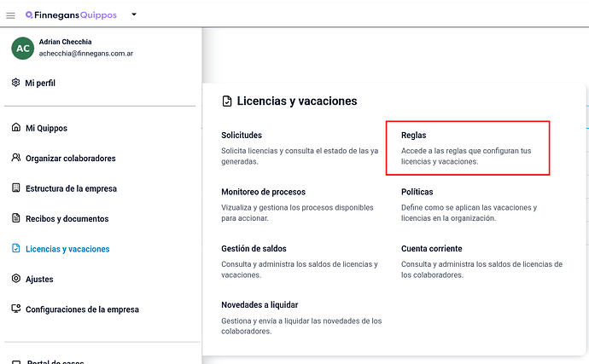Viewport: 589px width, 364px height.
Task: Click the Mi perfil gear icon
Action: (x=15, y=83)
